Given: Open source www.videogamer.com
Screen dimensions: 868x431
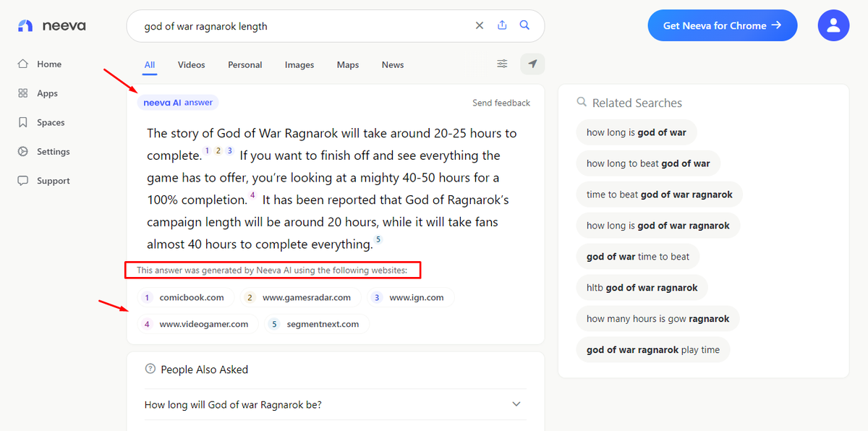Looking at the screenshot, I should pos(197,324).
